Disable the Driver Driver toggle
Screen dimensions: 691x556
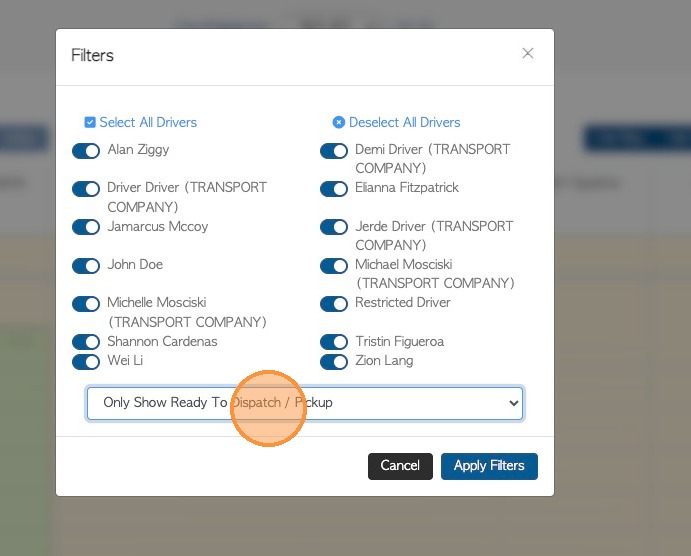(x=86, y=189)
